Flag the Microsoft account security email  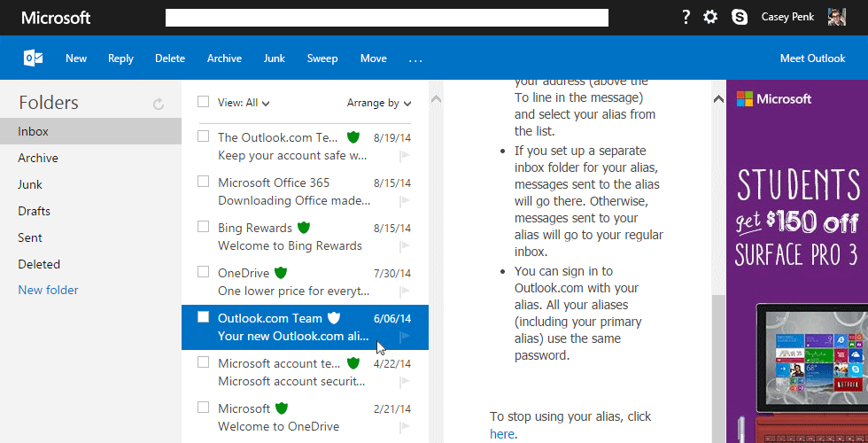(405, 382)
